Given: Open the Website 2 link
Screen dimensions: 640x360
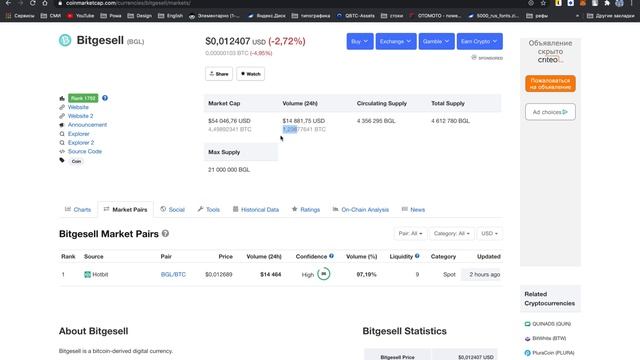Looking at the screenshot, I should click(x=80, y=116).
